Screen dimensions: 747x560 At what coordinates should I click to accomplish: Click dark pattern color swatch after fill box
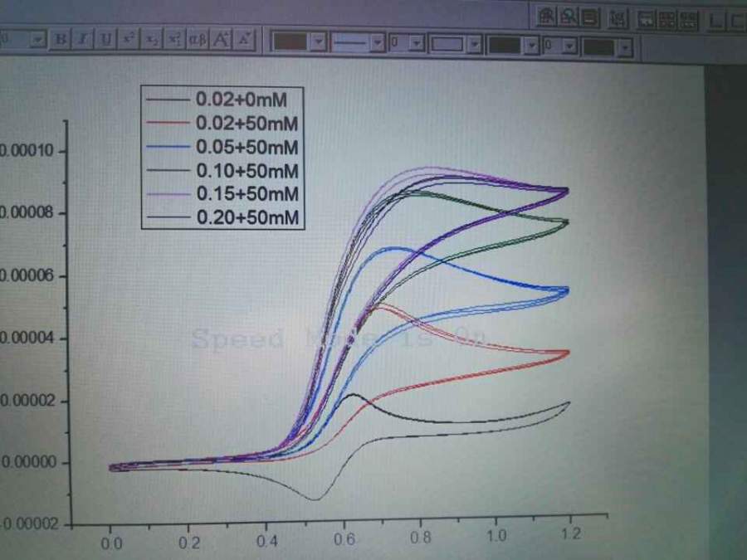click(x=505, y=46)
